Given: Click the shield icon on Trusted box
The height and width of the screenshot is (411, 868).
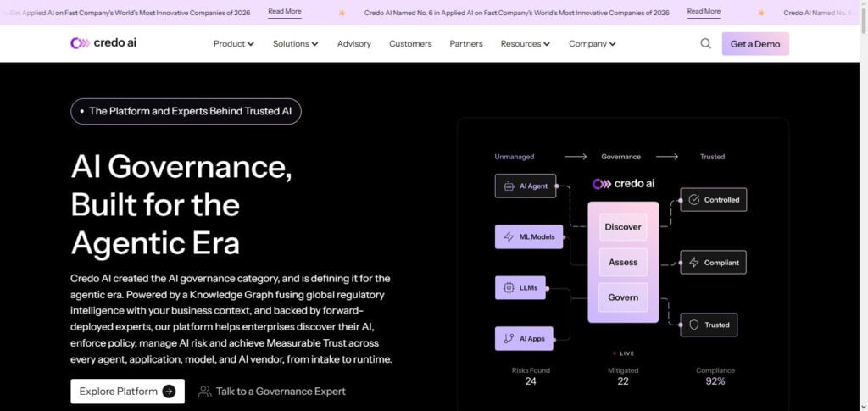Looking at the screenshot, I should (693, 325).
